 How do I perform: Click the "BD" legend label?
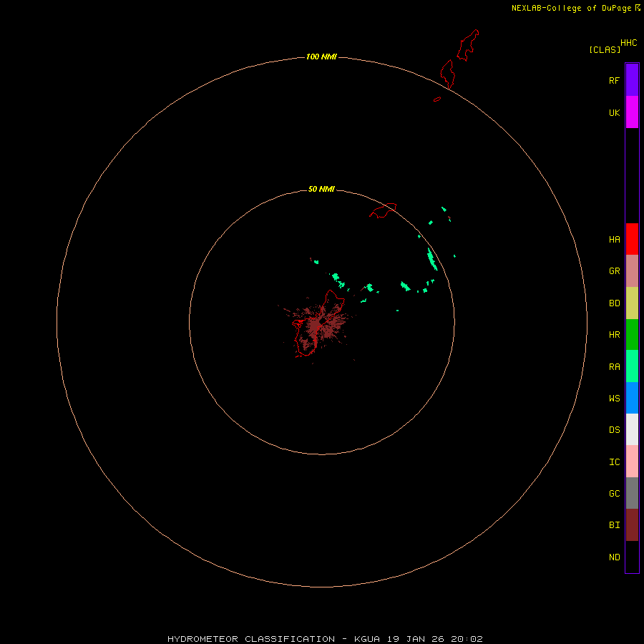click(x=614, y=303)
